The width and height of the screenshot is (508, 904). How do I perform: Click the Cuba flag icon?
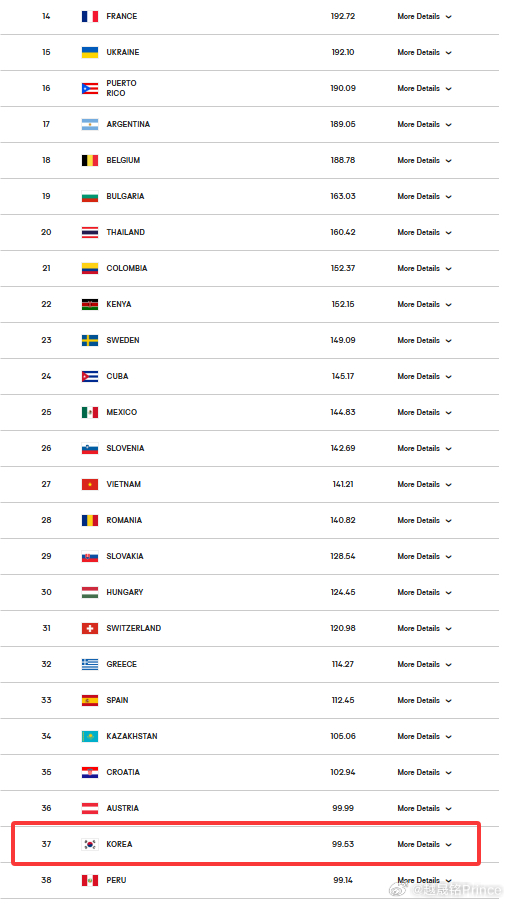[x=89, y=376]
